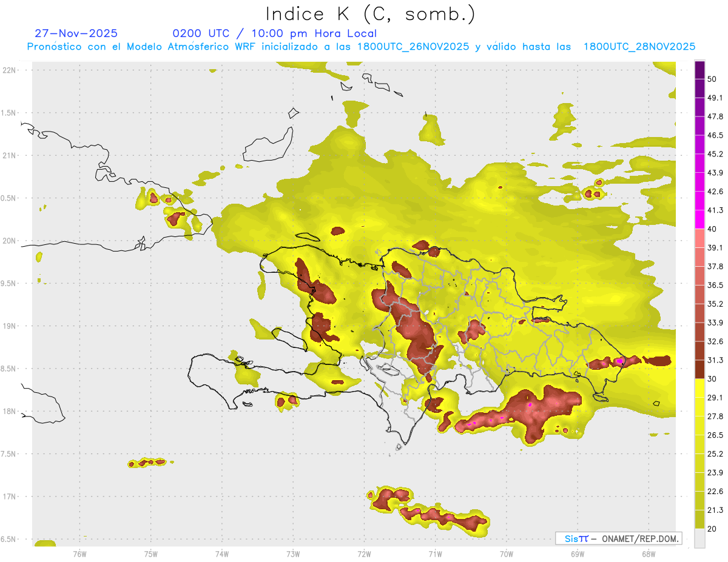
Task: Click the '72W' longitude axis label
Action: [x=364, y=554]
